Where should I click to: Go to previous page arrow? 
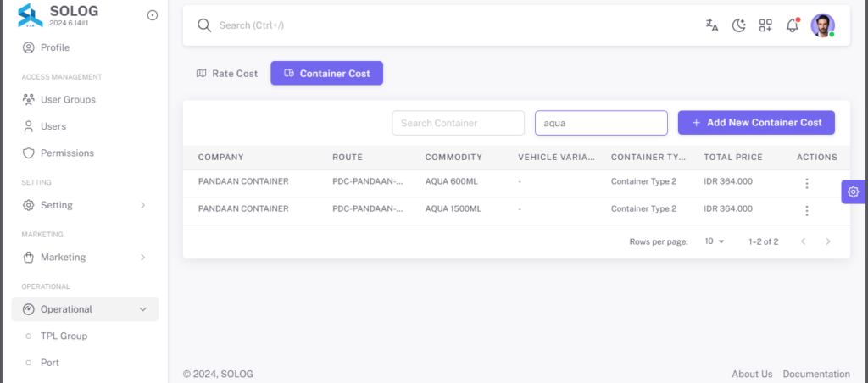[804, 241]
